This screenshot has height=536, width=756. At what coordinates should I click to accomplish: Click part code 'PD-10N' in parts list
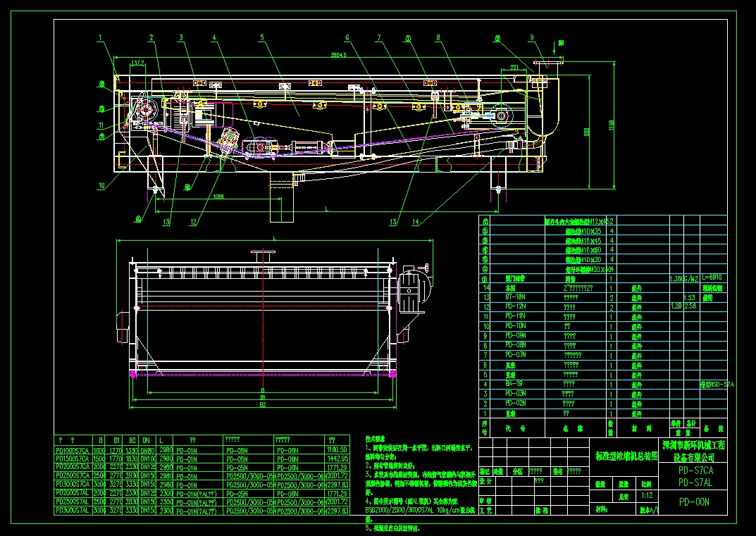516,326
